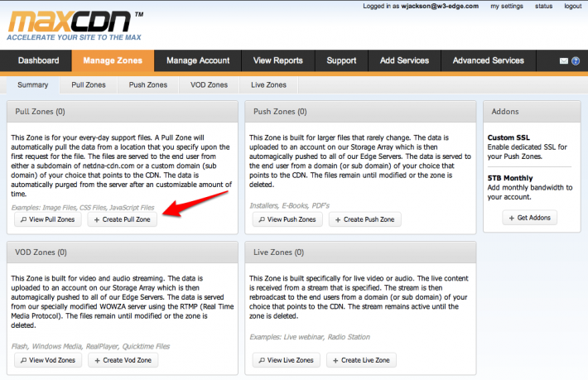Image resolution: width=588 pixels, height=380 pixels.
Task: Open View Reports in the navigation bar
Action: click(x=278, y=60)
